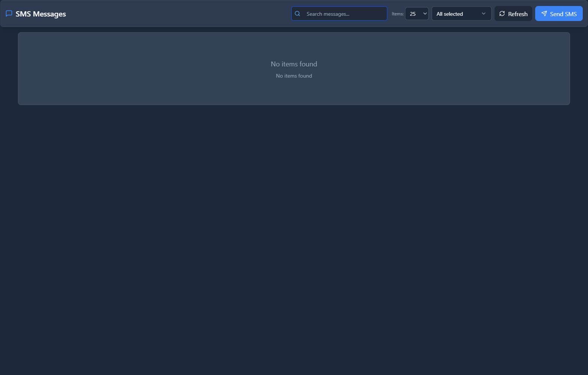Click the circular arrows Refresh icon
The image size is (588, 375).
click(502, 13)
